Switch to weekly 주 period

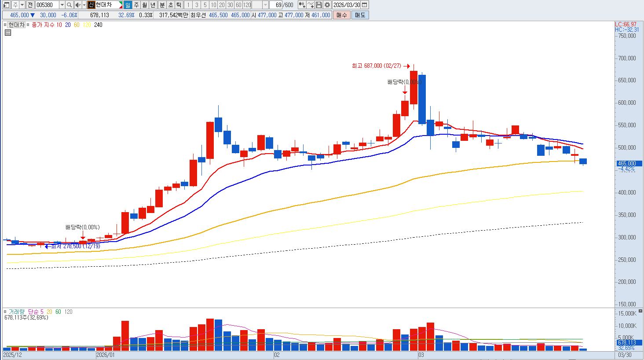click(x=136, y=5)
